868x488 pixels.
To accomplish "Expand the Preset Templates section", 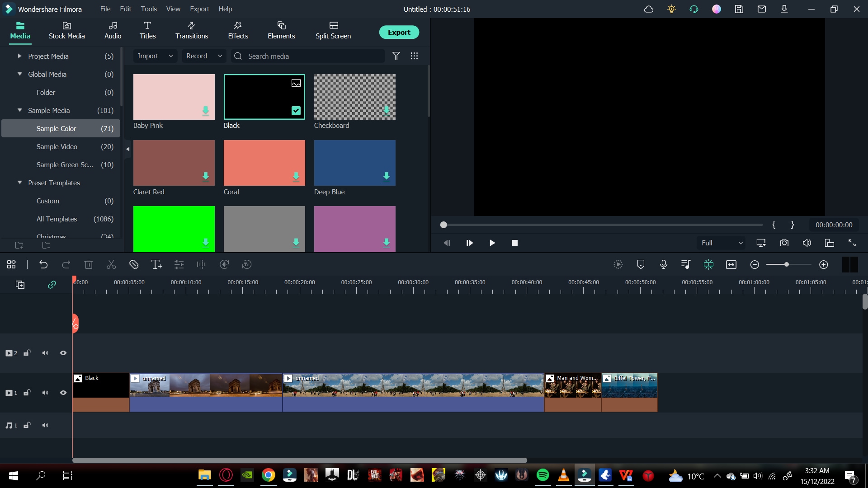I will 19,183.
